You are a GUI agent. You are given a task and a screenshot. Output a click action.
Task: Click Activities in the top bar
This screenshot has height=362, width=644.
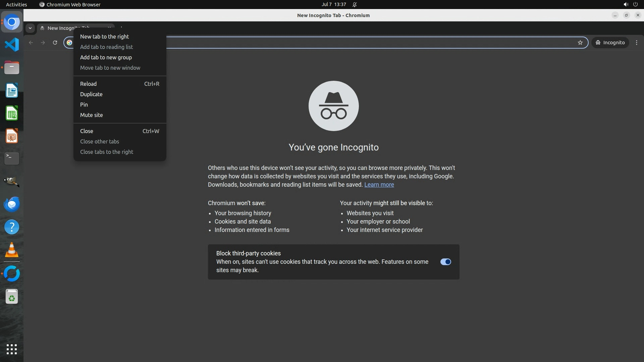click(16, 4)
